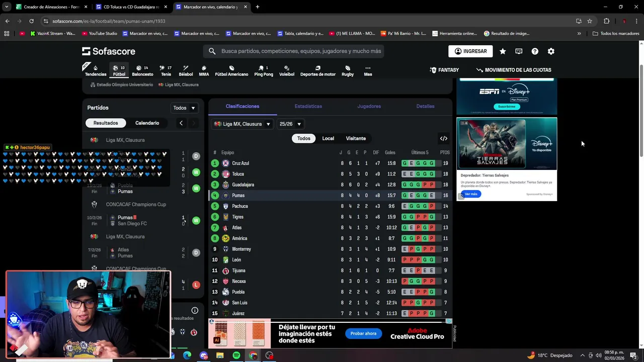The height and width of the screenshot is (362, 644).
Task: Switch matches list to Calendario
Action: click(x=147, y=123)
